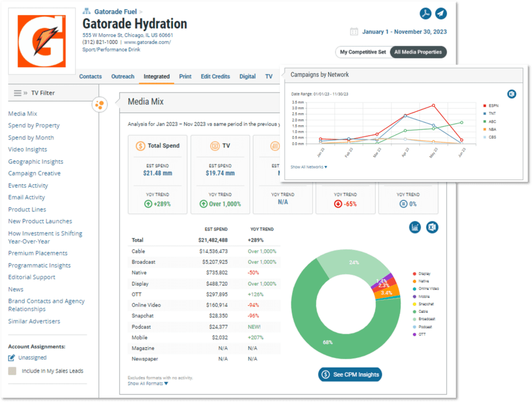Open the Gatorade Fuel parent link
Screen dimensions: 532x402
[x=115, y=11]
